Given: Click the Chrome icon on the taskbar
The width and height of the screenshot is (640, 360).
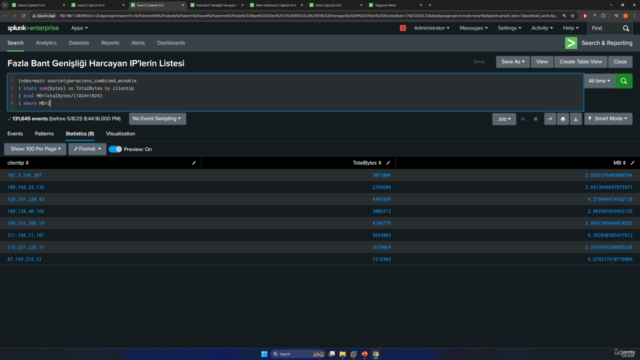Looking at the screenshot, I should pyautogui.click(x=376, y=354).
